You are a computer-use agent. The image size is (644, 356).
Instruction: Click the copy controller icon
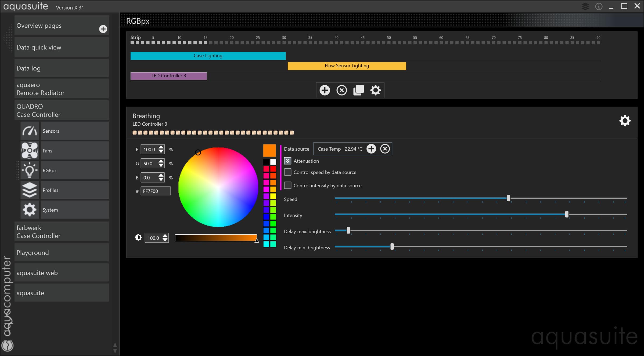(x=358, y=90)
